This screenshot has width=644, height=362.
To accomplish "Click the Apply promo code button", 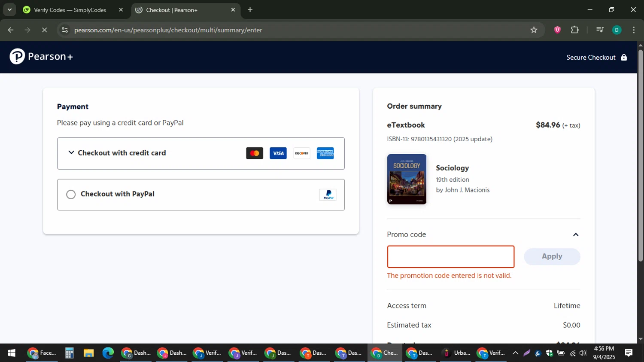I will [x=552, y=256].
